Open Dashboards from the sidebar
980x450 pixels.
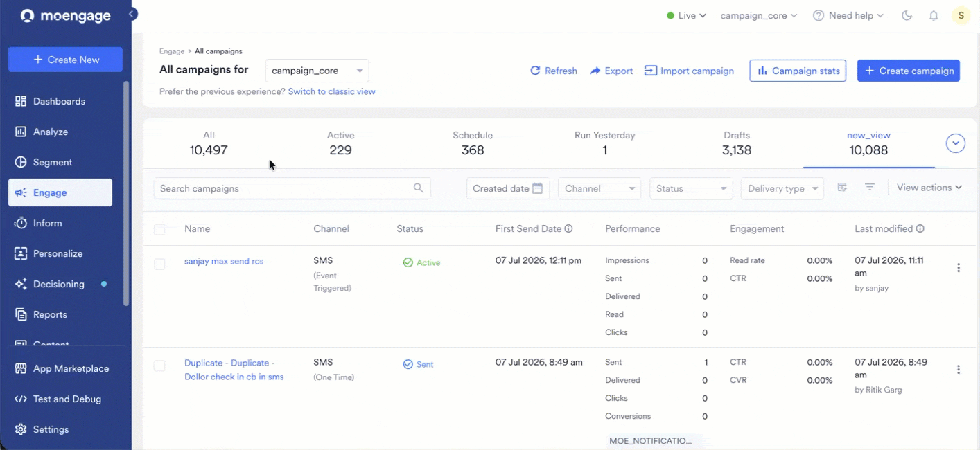60,101
